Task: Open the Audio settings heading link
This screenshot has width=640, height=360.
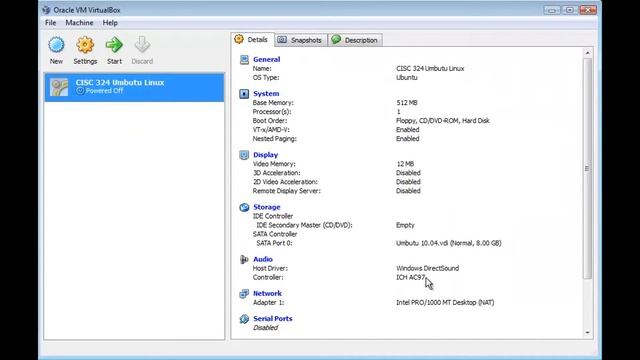Action: pos(263,260)
